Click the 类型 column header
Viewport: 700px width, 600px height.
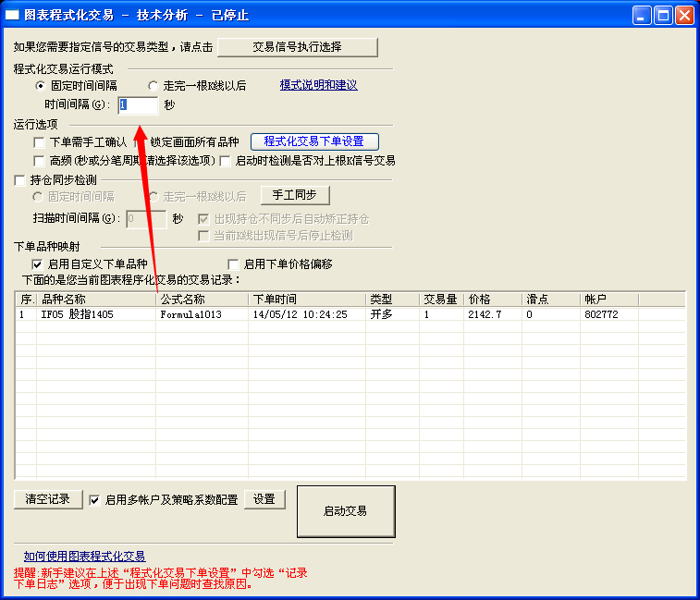click(392, 300)
